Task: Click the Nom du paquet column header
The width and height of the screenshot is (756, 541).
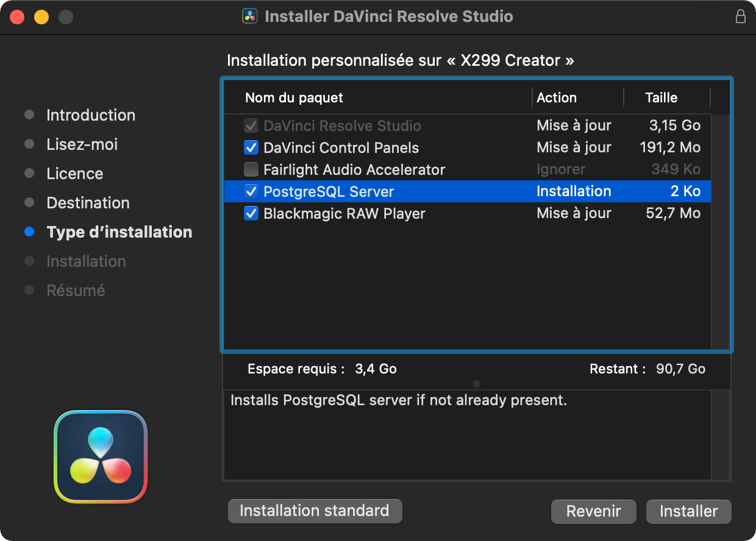Action: pos(294,98)
